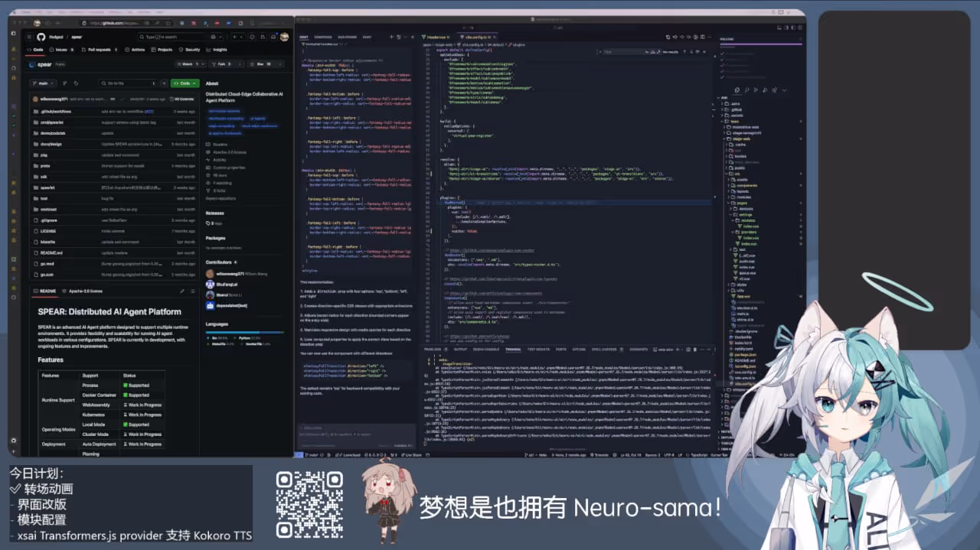The image size is (980, 550).
Task: Expand the replace chevron in find widget
Action: click(x=599, y=52)
